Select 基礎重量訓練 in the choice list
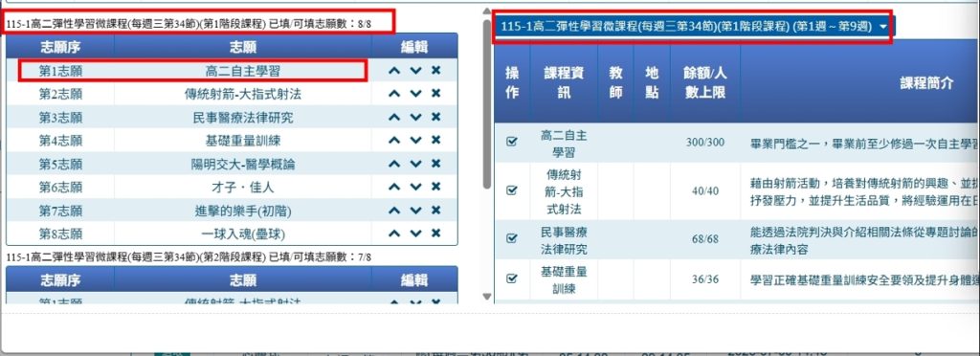 (242, 141)
